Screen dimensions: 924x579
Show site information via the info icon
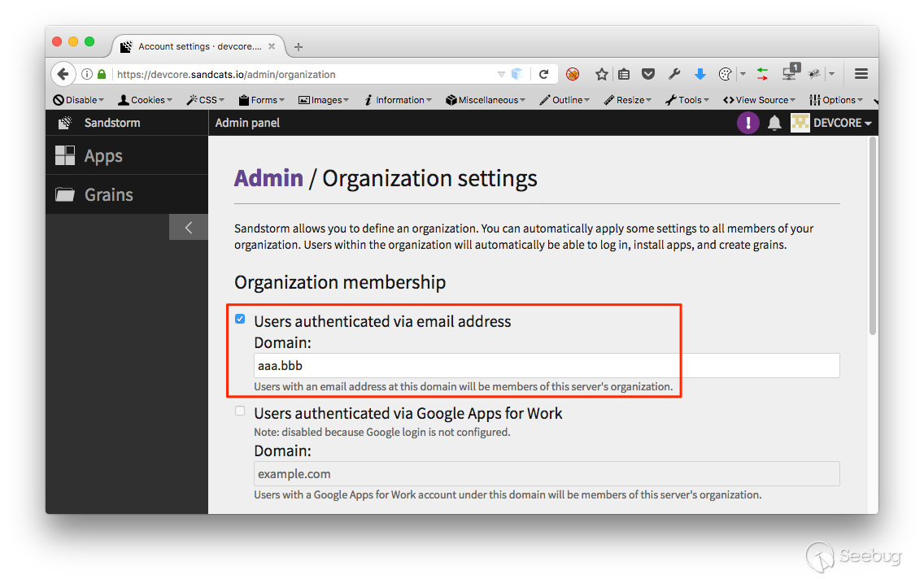pos(86,74)
